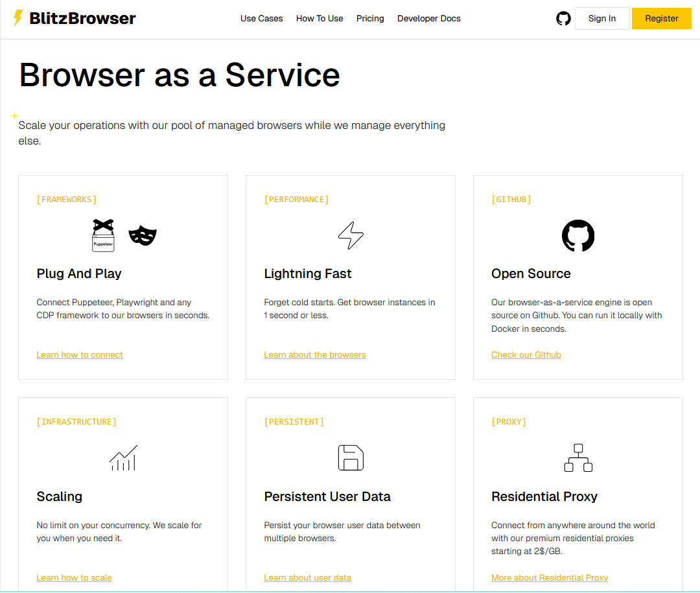Open More about Residential Proxy link
The height and width of the screenshot is (593, 700).
549,577
